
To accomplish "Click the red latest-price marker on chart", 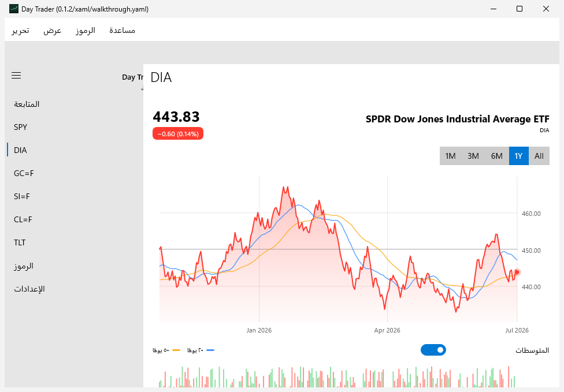I will pos(517,272).
